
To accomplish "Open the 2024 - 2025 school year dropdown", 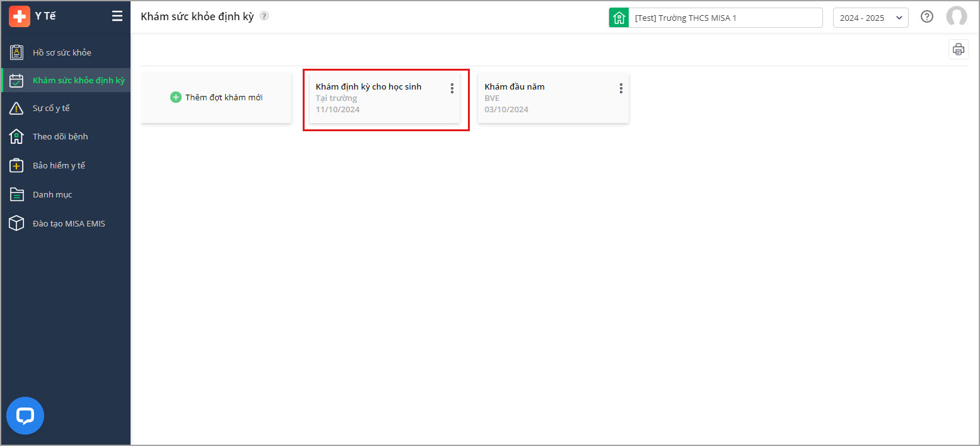I will [x=871, y=18].
